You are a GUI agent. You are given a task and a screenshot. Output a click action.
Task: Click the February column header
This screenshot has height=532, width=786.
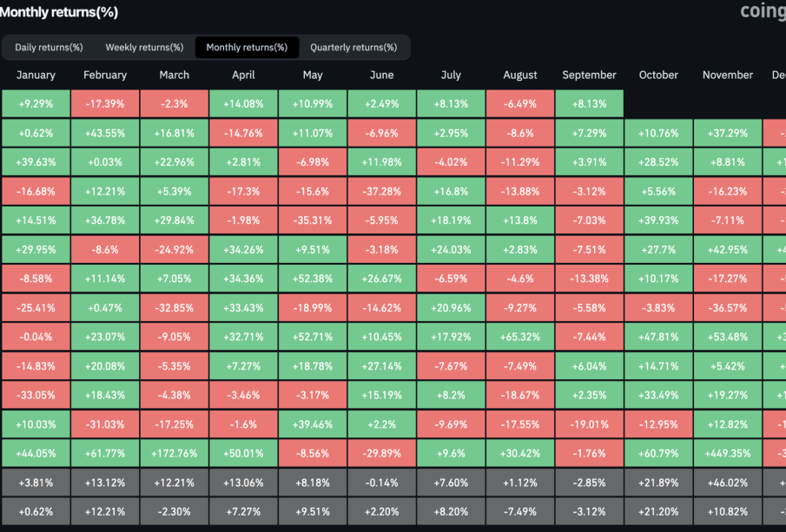pyautogui.click(x=105, y=75)
